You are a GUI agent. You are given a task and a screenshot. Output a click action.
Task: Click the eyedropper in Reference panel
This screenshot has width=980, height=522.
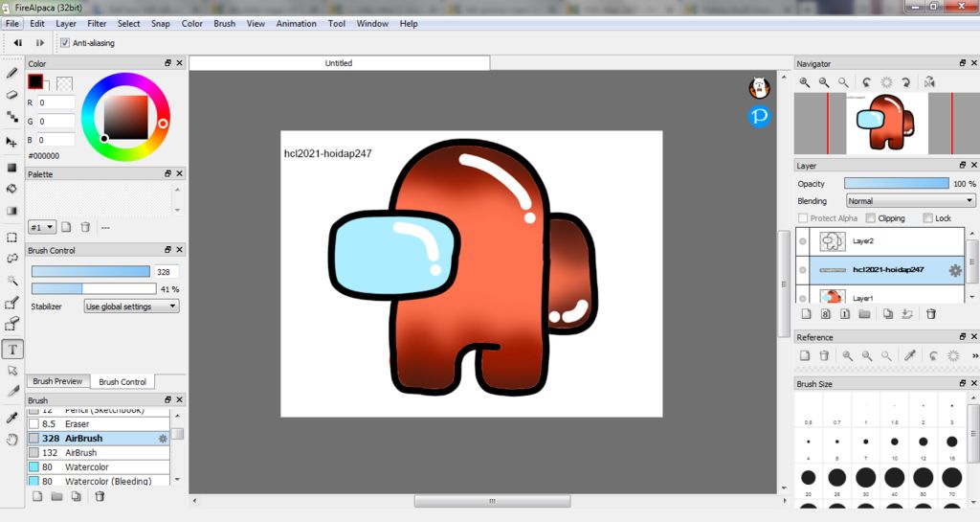[x=910, y=355]
